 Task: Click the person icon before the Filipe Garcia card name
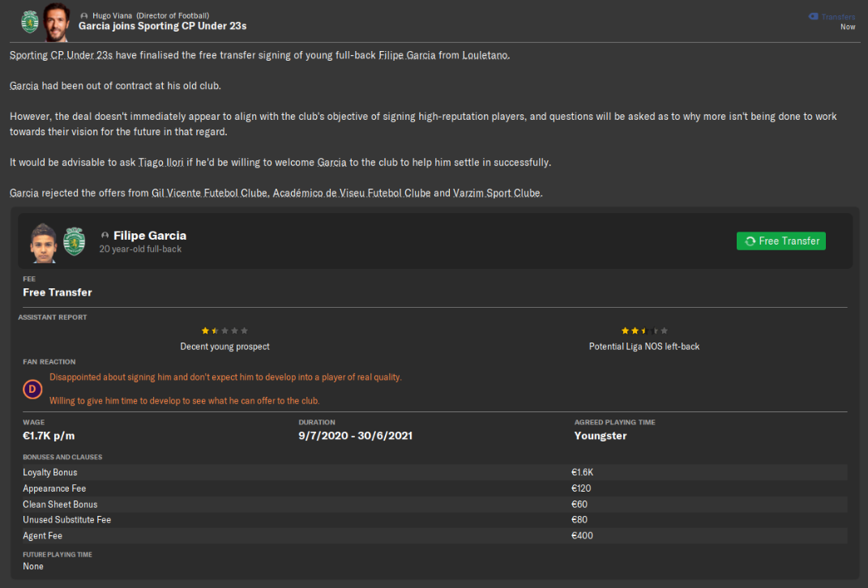(x=105, y=236)
